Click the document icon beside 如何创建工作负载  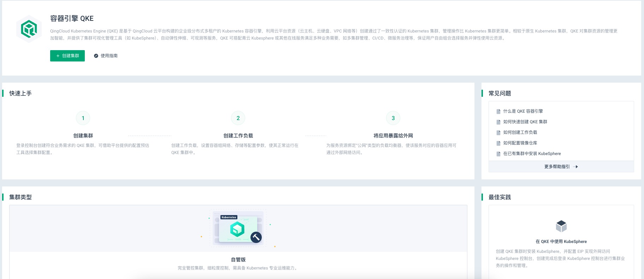pos(498,132)
